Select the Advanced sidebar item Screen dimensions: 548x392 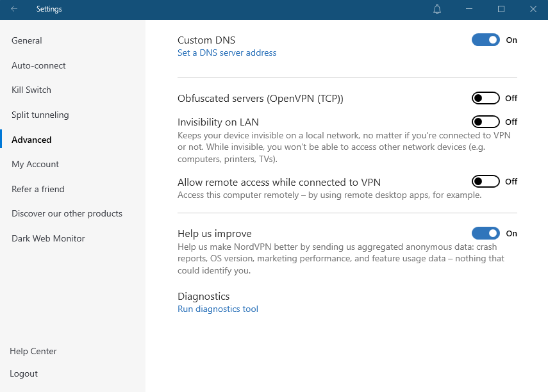(x=31, y=140)
